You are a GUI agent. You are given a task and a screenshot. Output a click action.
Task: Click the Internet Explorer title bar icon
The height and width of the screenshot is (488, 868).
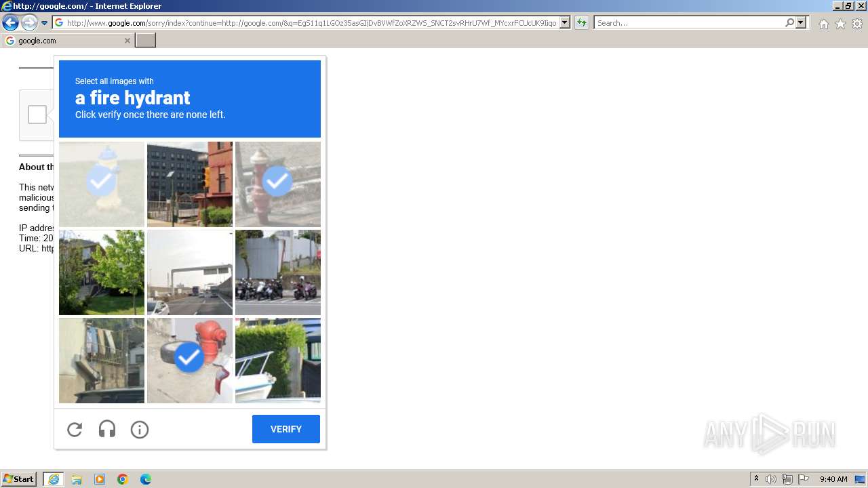point(7,6)
